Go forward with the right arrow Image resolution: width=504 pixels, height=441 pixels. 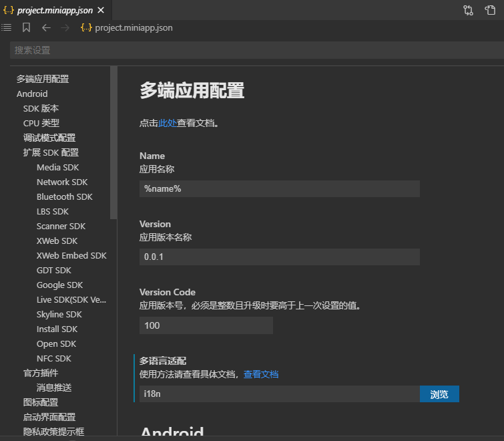[x=65, y=28]
